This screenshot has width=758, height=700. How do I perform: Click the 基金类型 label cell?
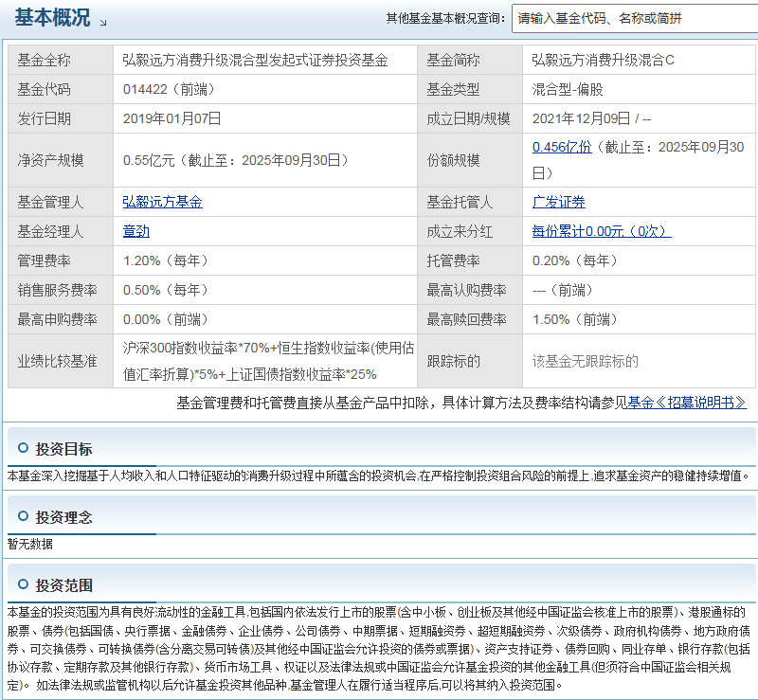(x=469, y=89)
